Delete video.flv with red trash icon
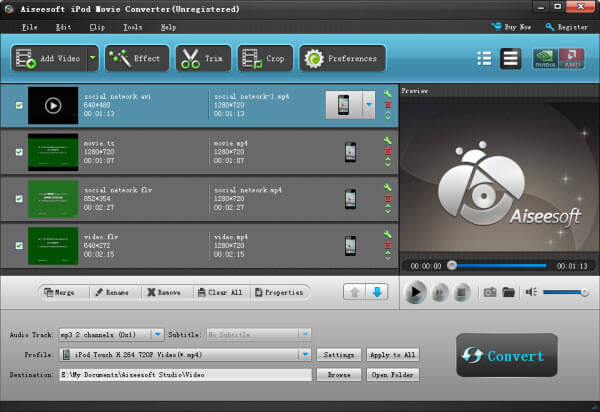 (x=388, y=245)
